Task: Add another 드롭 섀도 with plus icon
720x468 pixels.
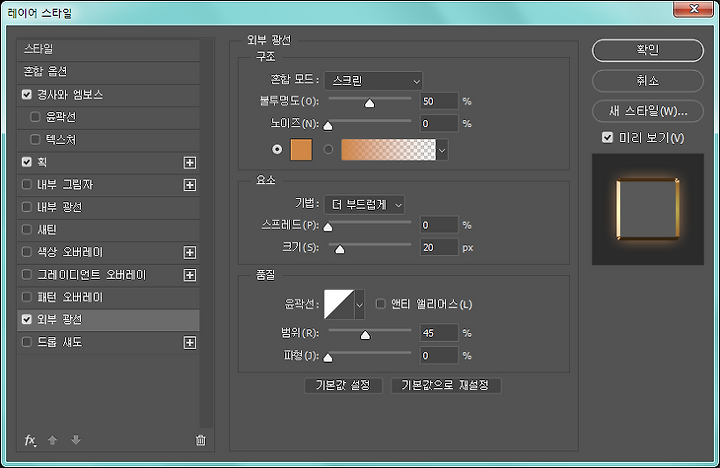Action: pyautogui.click(x=190, y=343)
